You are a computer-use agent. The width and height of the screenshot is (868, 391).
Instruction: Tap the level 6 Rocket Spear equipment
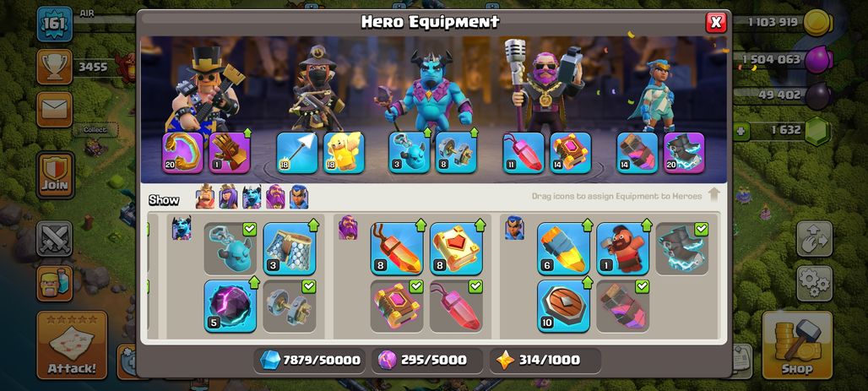563,249
